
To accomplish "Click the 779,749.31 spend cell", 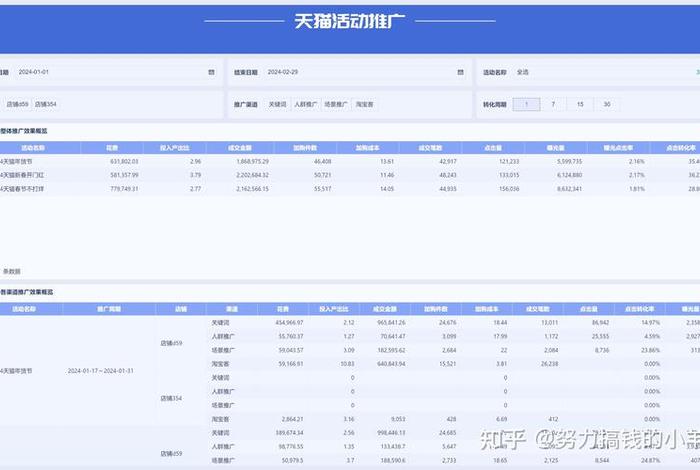I will (124, 189).
